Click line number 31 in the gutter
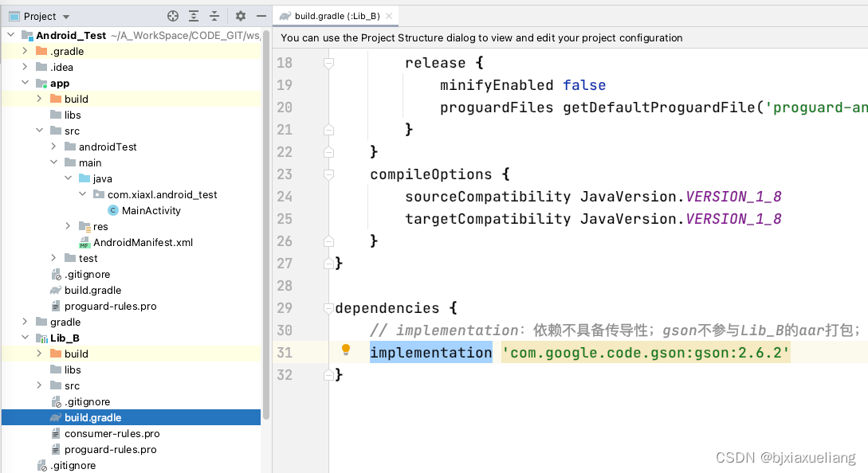The width and height of the screenshot is (868, 473). [x=285, y=353]
